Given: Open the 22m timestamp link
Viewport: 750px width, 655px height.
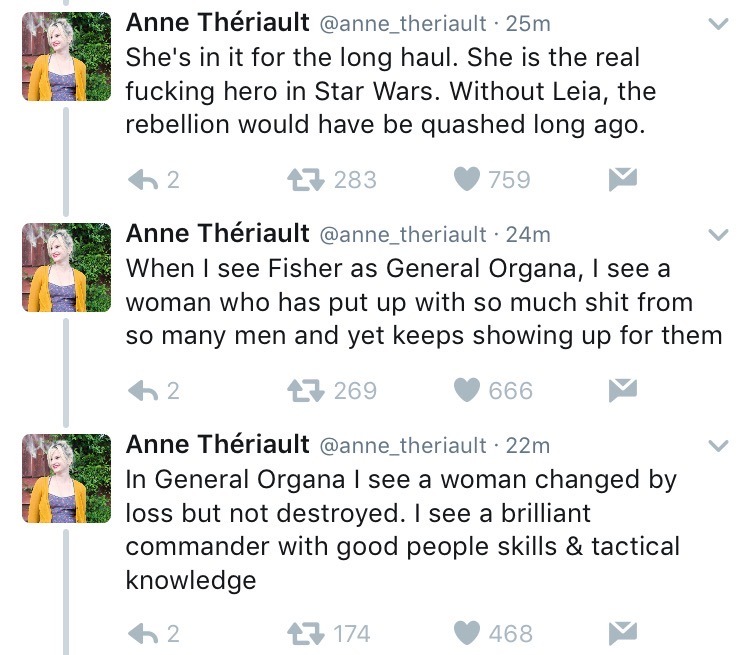Looking at the screenshot, I should click(x=527, y=445).
